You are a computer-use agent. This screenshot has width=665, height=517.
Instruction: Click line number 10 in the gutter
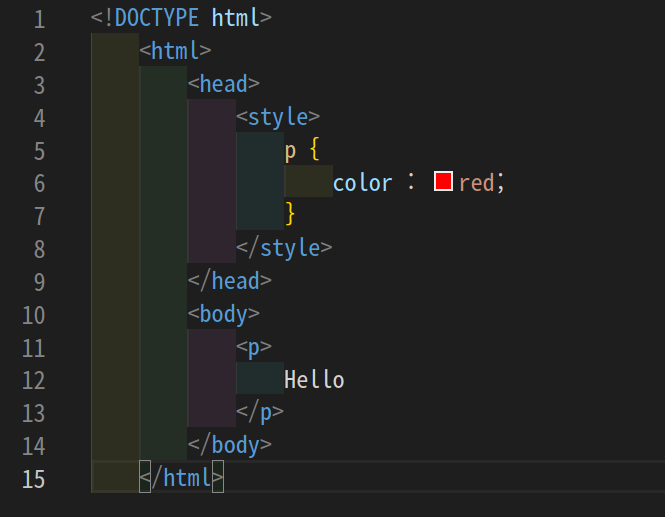(x=34, y=316)
